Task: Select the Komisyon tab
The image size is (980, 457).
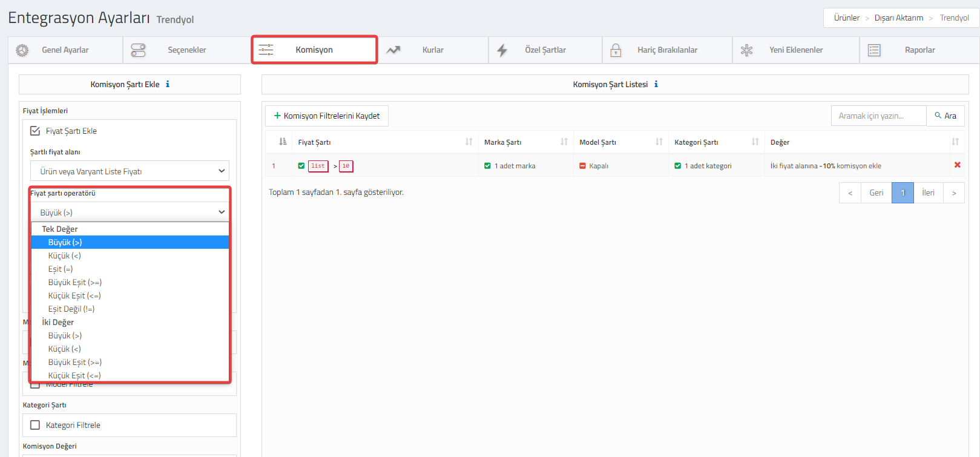Action: (314, 50)
